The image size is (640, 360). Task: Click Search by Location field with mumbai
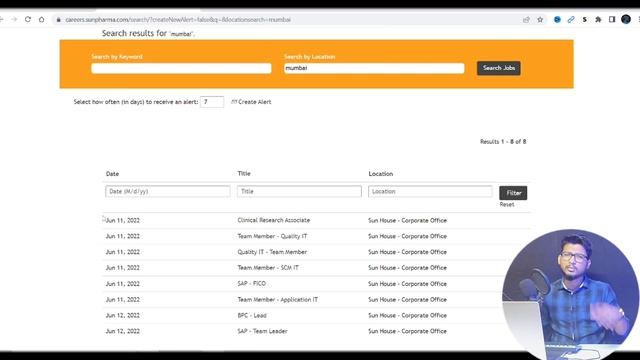point(374,68)
